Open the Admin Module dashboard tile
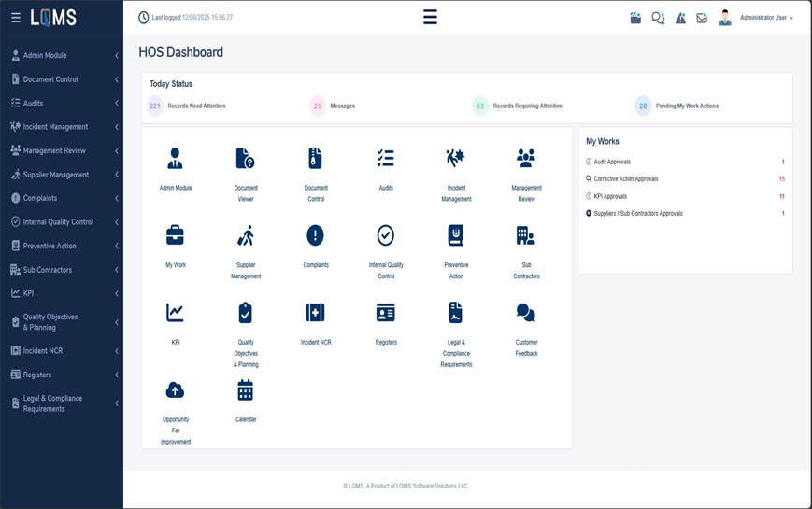This screenshot has height=509, width=812. coord(176,169)
